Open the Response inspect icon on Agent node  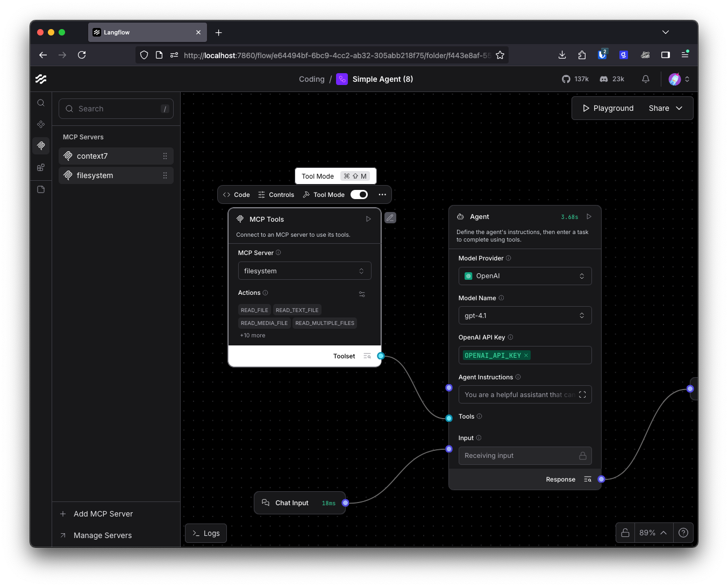587,479
